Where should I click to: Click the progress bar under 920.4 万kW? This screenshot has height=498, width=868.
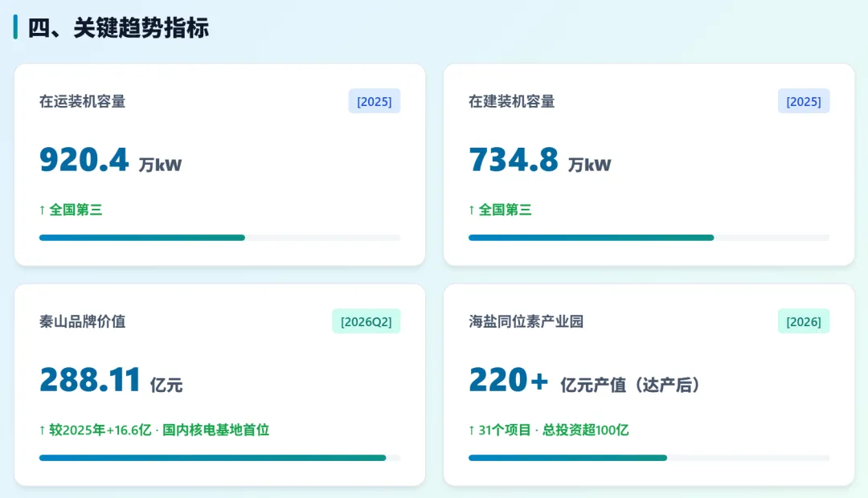pyautogui.click(x=219, y=238)
